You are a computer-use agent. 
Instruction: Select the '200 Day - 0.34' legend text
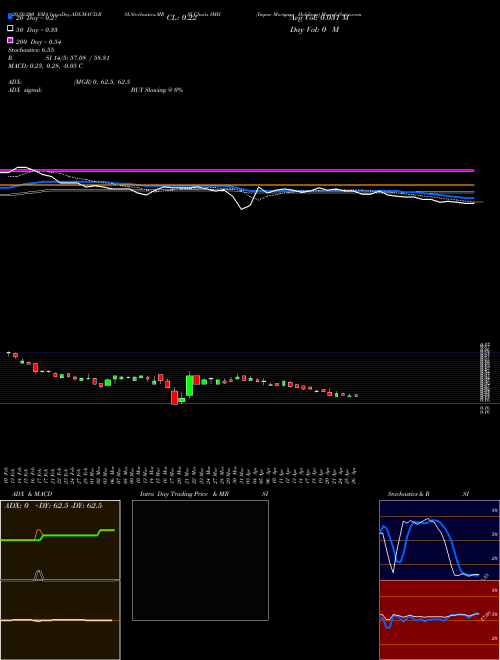39,42
